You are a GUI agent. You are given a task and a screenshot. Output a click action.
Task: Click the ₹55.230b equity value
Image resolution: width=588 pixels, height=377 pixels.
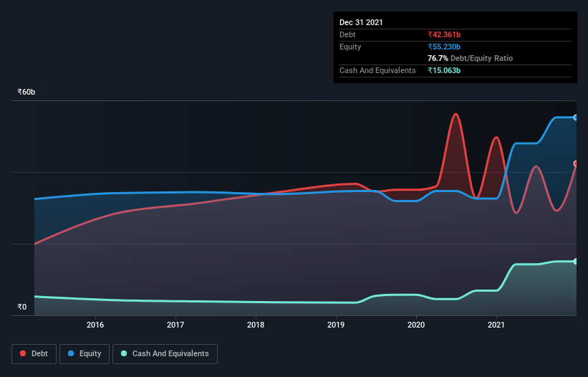[444, 47]
